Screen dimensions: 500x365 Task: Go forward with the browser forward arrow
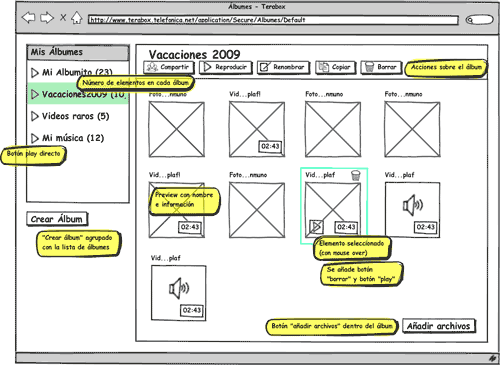tap(47, 17)
